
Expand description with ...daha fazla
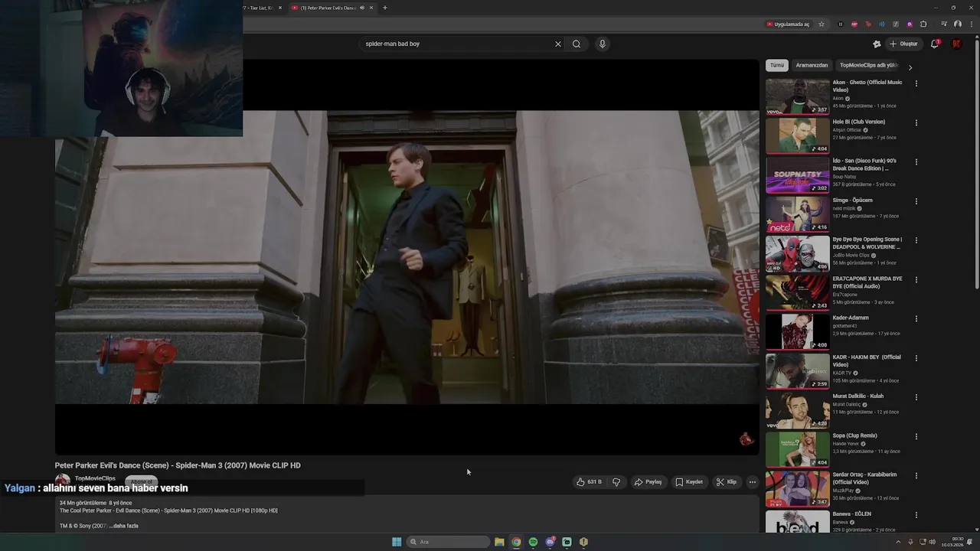click(x=123, y=526)
